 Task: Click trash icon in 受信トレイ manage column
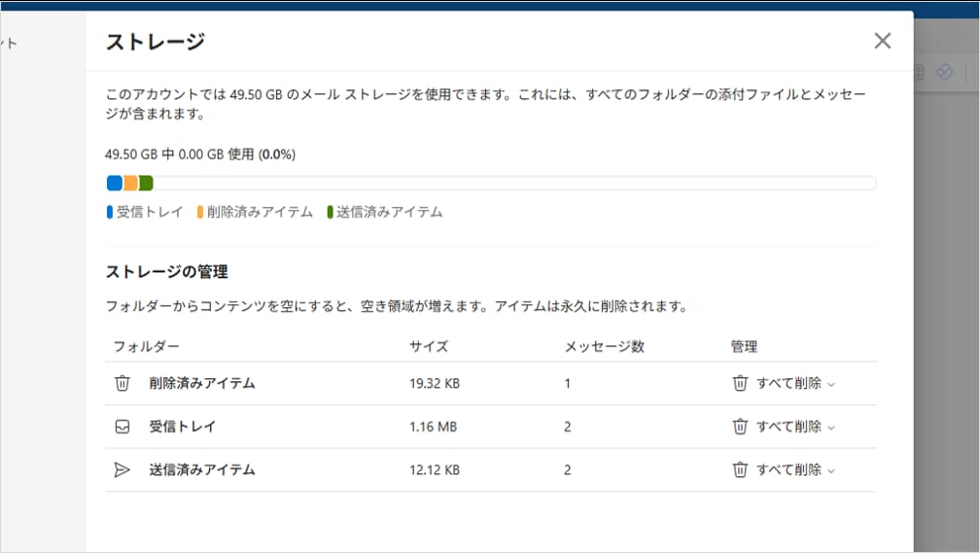(740, 427)
